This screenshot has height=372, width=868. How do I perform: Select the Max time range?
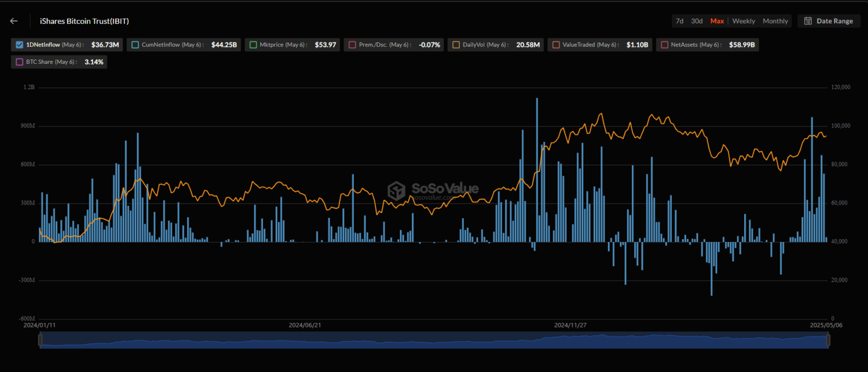coord(717,21)
